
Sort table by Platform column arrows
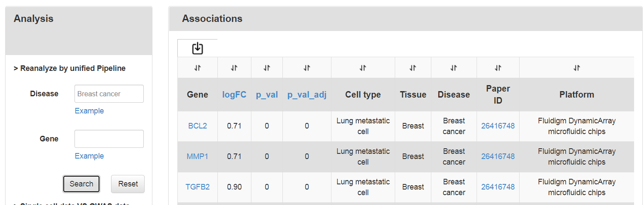[577, 68]
